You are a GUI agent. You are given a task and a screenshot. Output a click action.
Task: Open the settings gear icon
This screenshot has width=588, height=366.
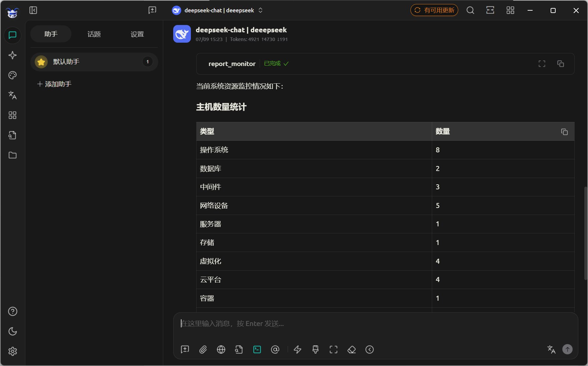pos(13,351)
